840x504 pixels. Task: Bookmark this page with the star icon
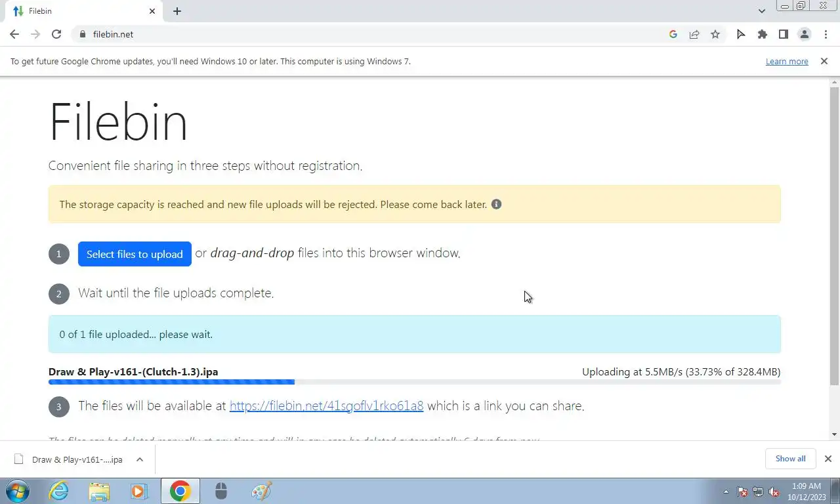pos(715,34)
